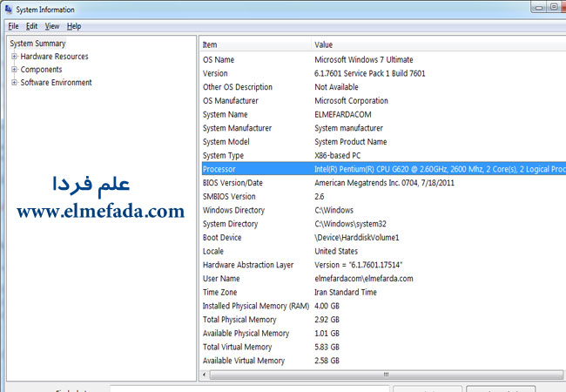Expand the Components tree node

14,70
